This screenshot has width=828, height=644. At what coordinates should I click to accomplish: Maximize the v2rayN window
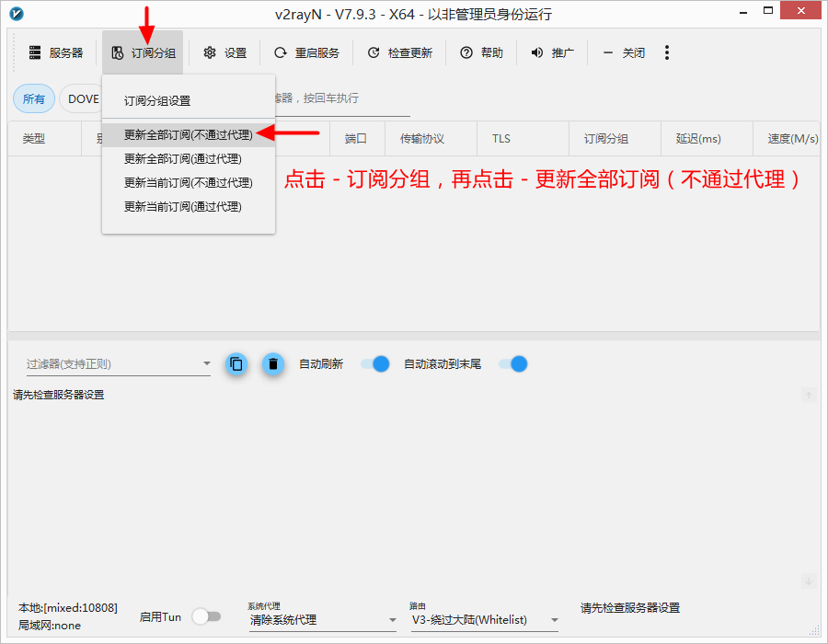click(x=768, y=10)
